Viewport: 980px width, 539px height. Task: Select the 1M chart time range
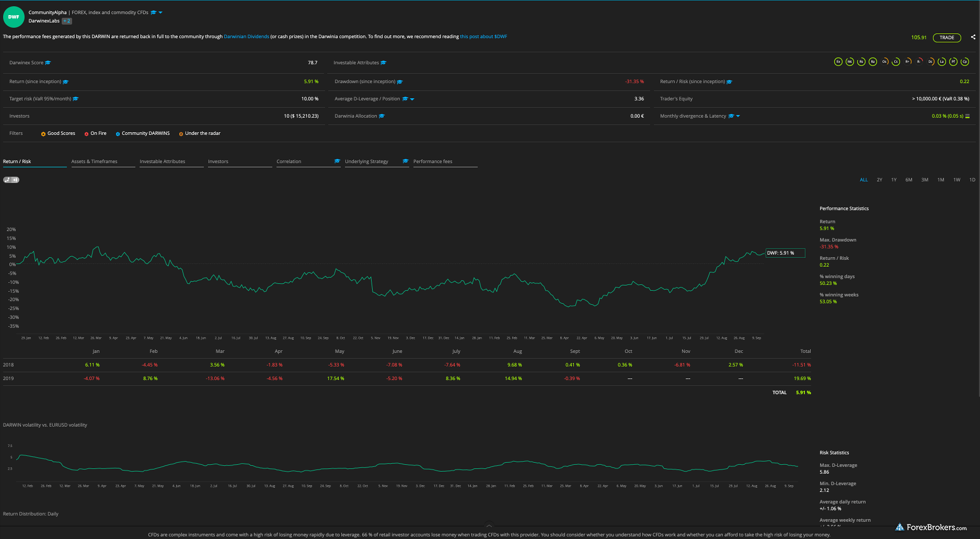point(941,180)
